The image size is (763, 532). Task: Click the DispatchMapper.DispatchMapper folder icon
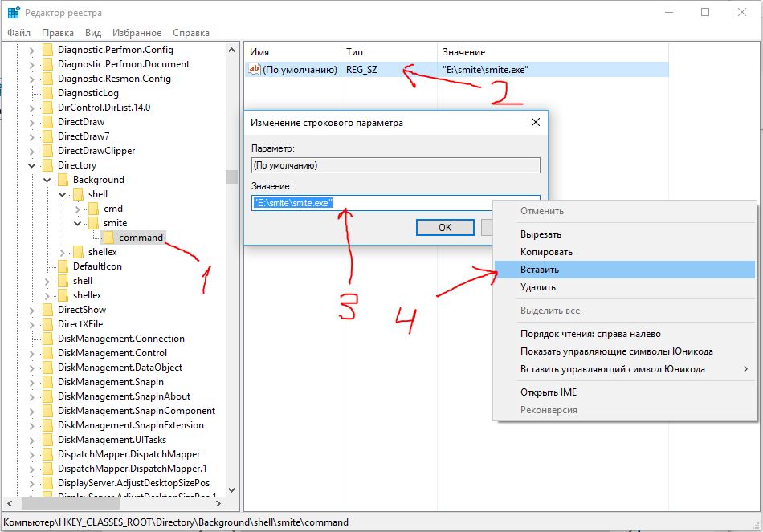[47, 454]
